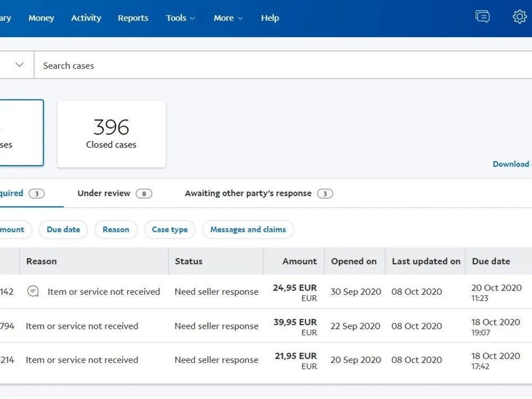The height and width of the screenshot is (399, 532).
Task: Open the Tools dropdown menu
Action: coord(180,18)
